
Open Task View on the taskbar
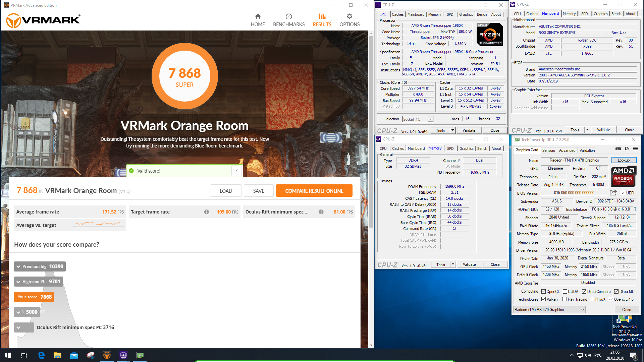coord(24,355)
